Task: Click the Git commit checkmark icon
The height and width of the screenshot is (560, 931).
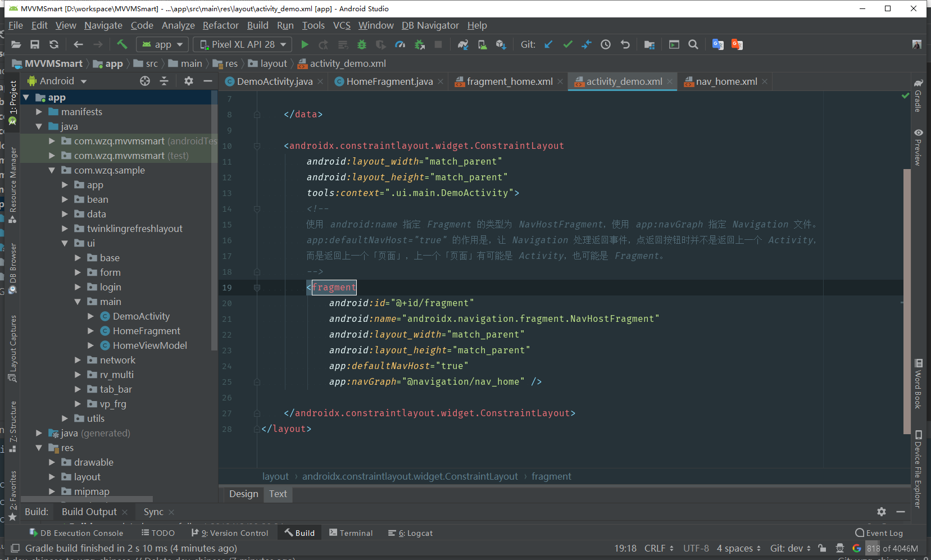Action: pos(567,45)
